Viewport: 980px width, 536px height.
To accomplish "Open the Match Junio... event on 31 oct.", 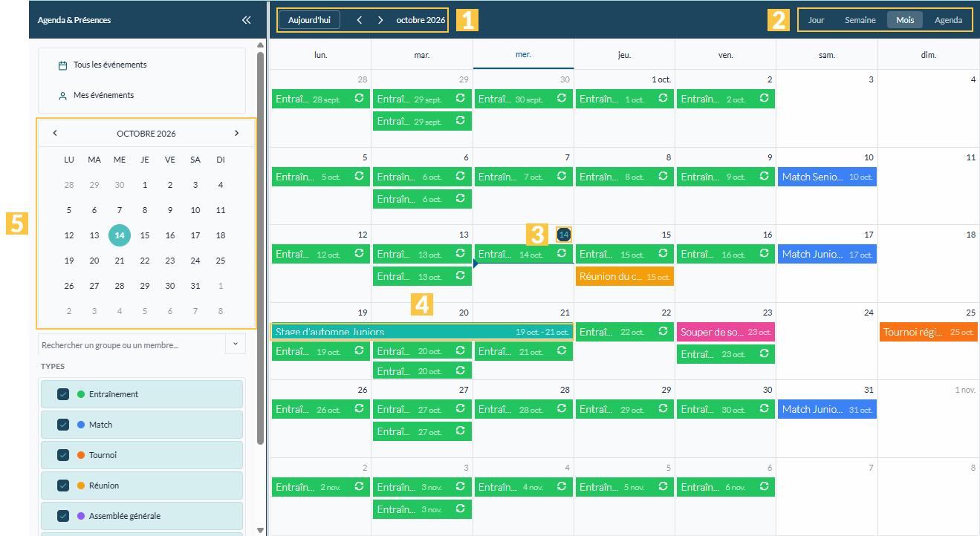I will (827, 409).
